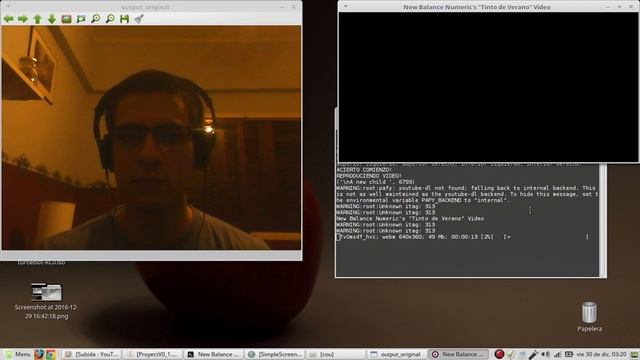Zoom out with the second magnifier icon
This screenshot has width=640, height=360.
110,19
